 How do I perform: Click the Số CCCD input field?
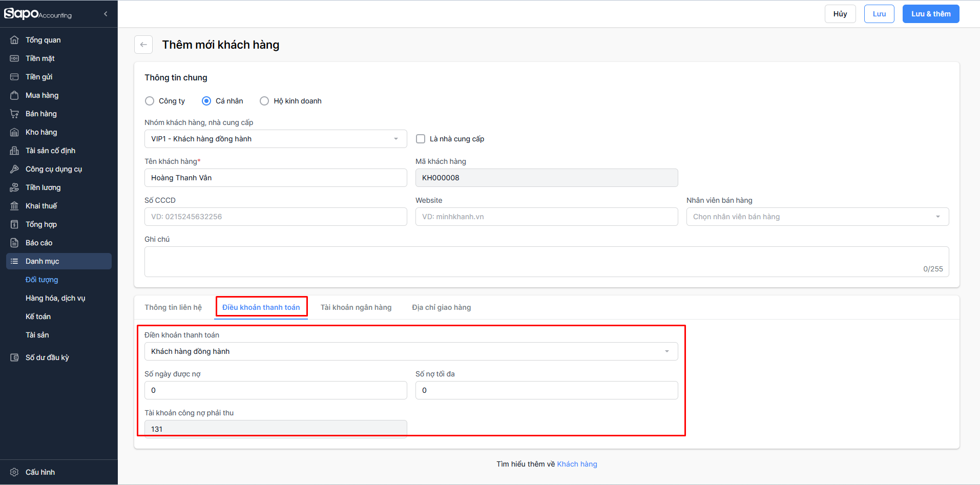(x=275, y=217)
